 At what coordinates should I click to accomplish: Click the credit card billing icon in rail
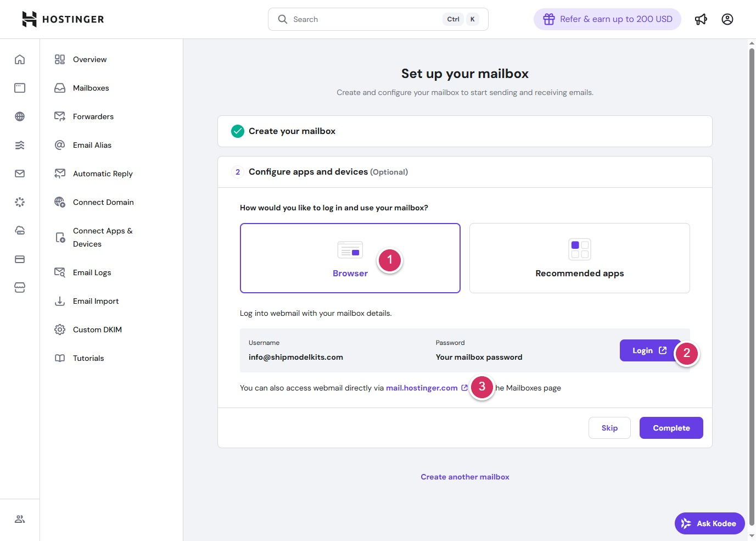[20, 259]
